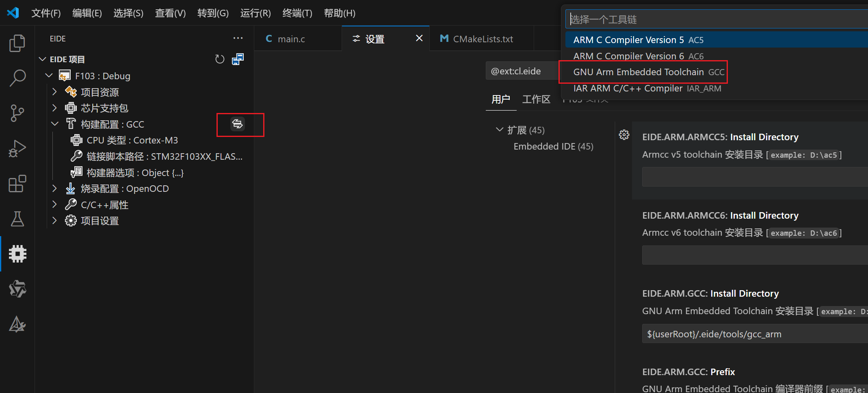Click the 项目设置 gear icon
This screenshot has width=868, height=393.
coord(71,221)
